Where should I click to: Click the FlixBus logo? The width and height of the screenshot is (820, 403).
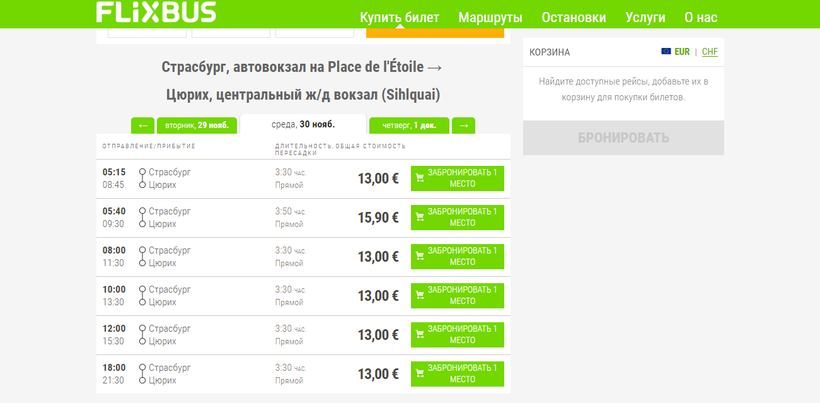coord(156,12)
